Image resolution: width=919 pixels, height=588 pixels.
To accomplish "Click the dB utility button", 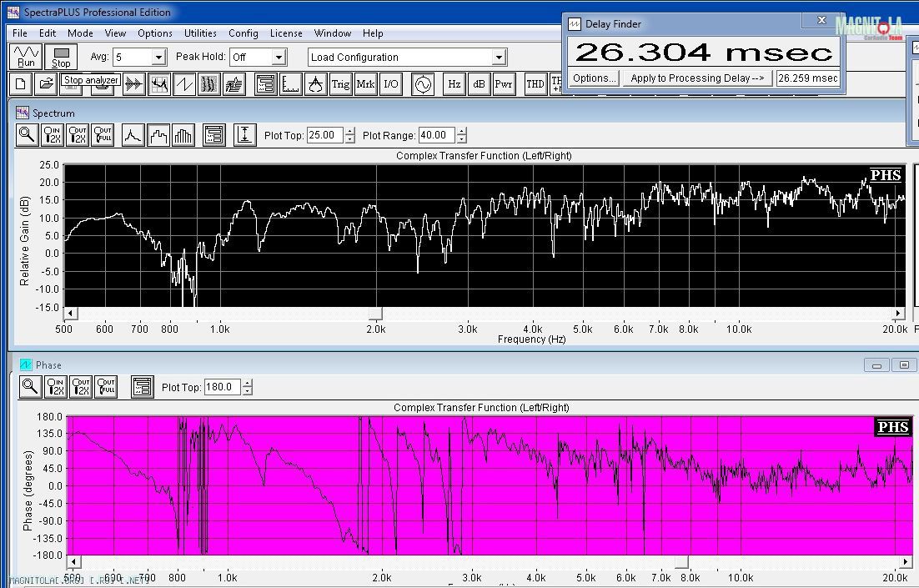I will pyautogui.click(x=479, y=84).
